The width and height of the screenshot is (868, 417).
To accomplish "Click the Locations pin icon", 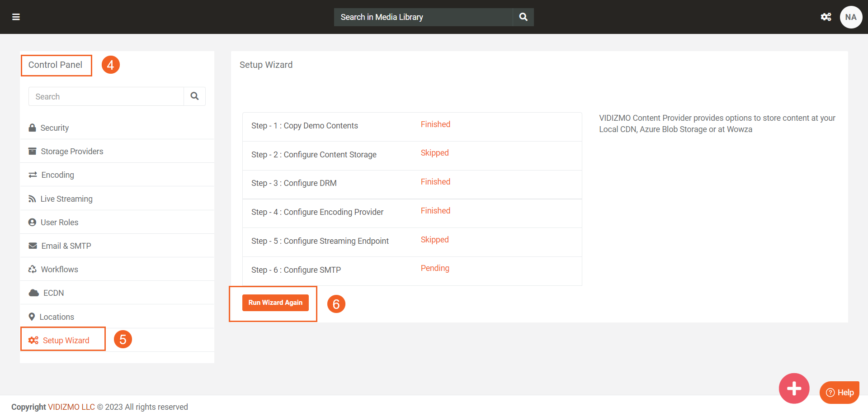I will pos(32,317).
